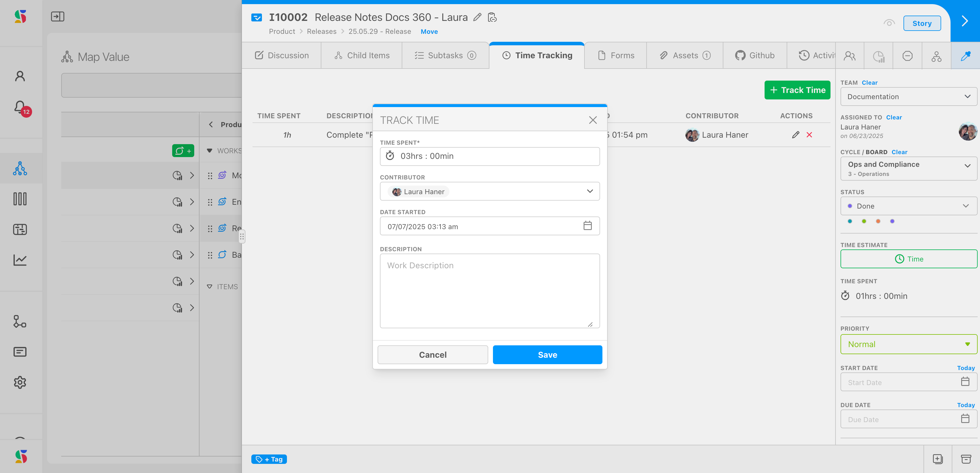Viewport: 980px width, 473px height.
Task: Open the settings gear in the left sidebar
Action: [x=20, y=382]
